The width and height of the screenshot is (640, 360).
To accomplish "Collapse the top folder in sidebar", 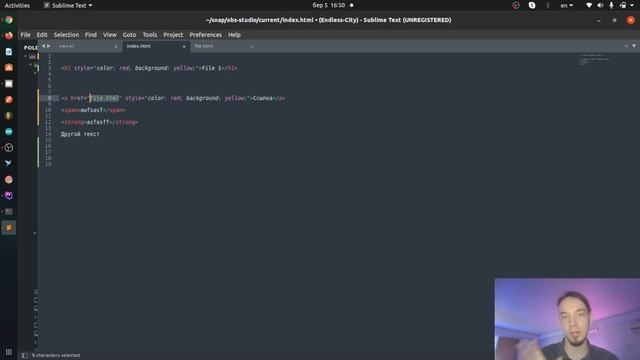I will [x=26, y=56].
